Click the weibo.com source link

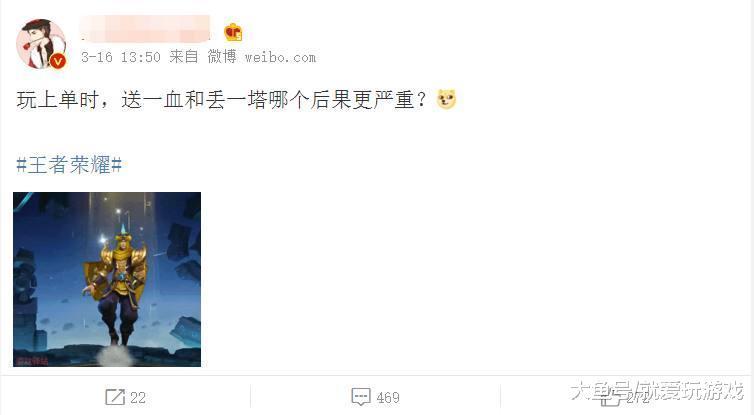coord(280,58)
